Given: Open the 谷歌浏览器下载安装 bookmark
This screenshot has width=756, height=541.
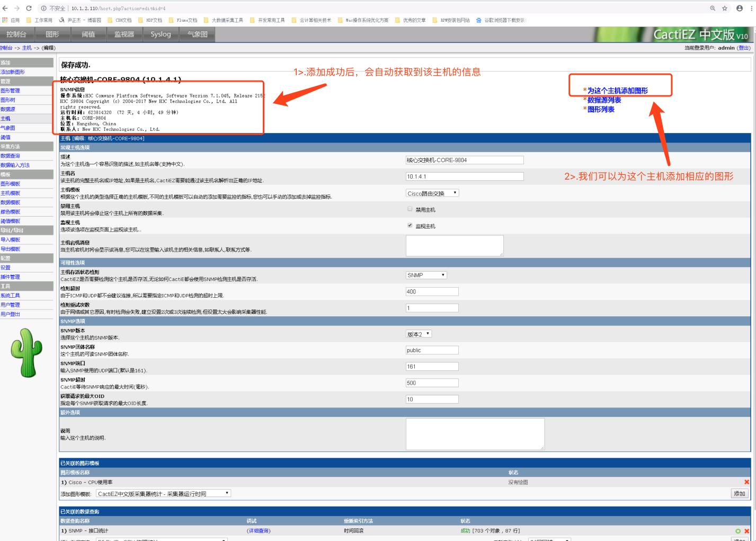Looking at the screenshot, I should (501, 20).
